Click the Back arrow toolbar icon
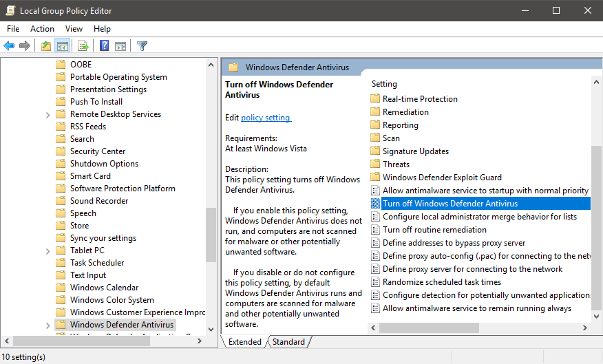This screenshot has height=364, width=603. tap(9, 46)
